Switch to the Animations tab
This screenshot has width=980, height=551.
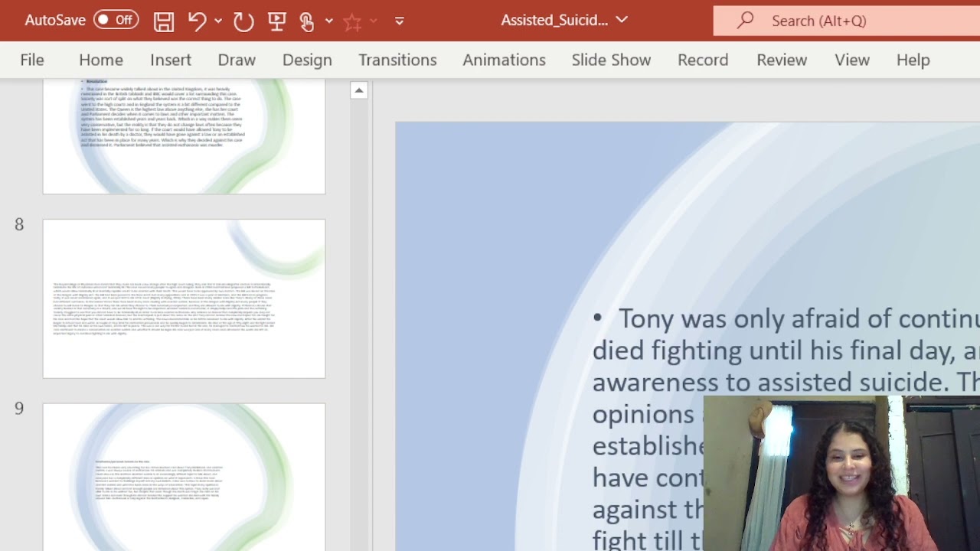click(x=504, y=60)
